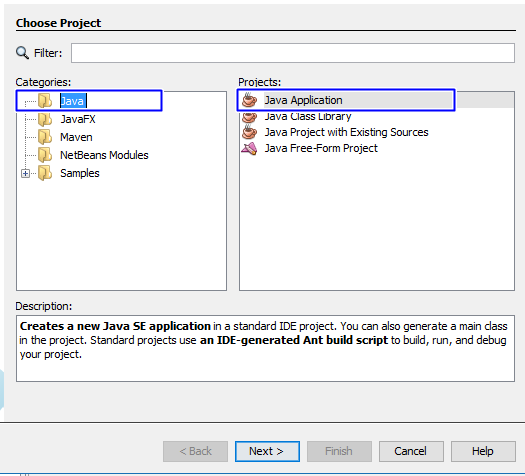Click the disabled < Back button
This screenshot has width=525, height=476.
click(x=195, y=451)
